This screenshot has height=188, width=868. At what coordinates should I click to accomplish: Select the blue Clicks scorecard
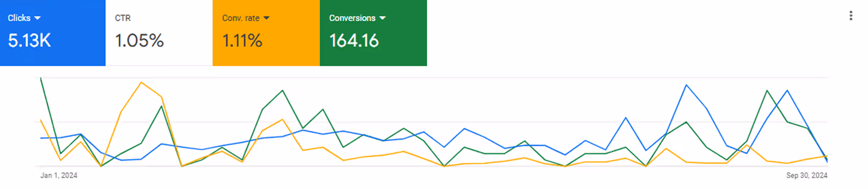[x=53, y=33]
